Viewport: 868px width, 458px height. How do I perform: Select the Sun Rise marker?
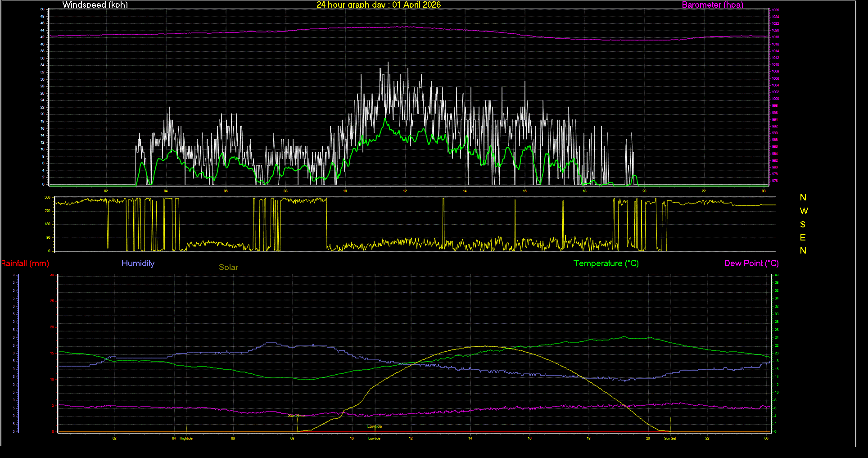(296, 415)
